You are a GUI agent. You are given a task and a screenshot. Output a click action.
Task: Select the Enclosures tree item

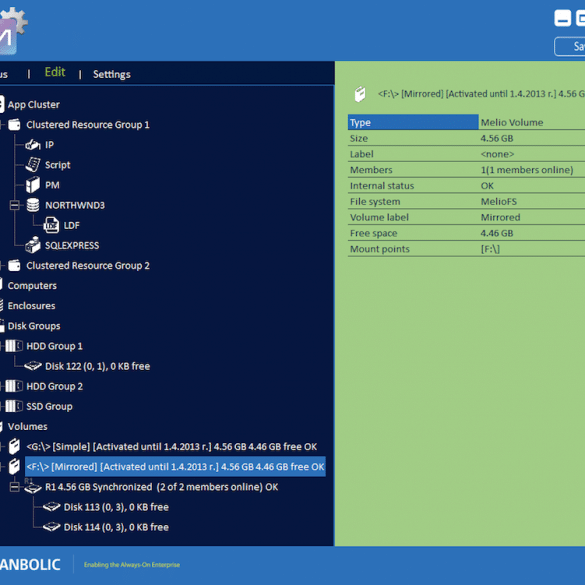[x=31, y=306]
